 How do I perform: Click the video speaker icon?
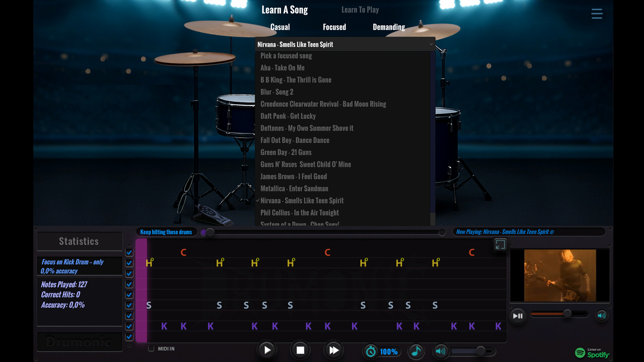[x=602, y=315]
